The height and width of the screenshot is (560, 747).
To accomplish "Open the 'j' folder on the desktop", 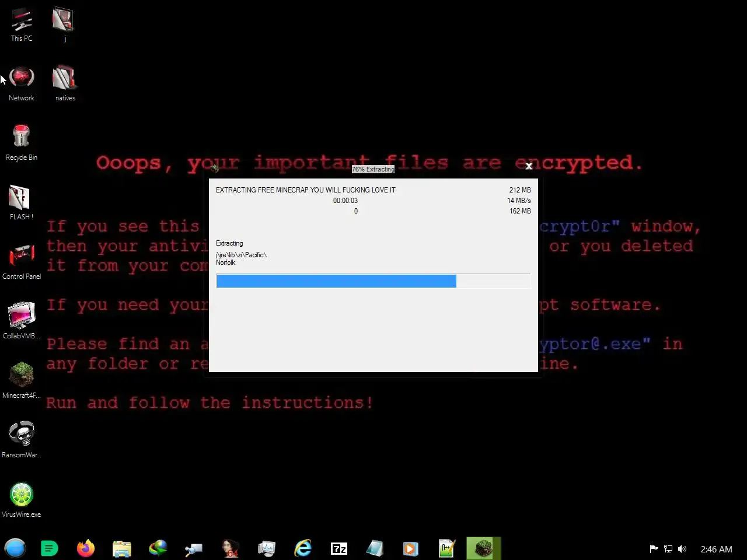I will [64, 25].
